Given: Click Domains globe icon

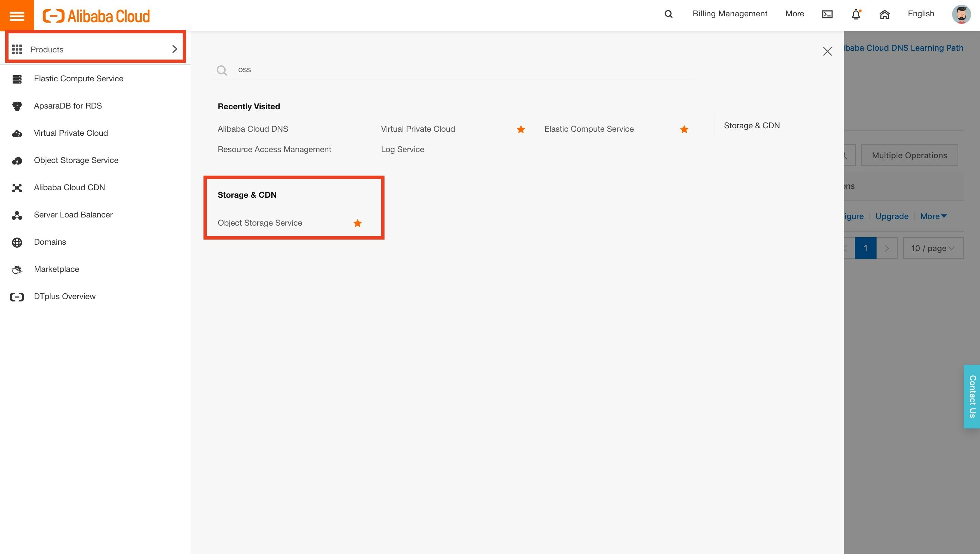Looking at the screenshot, I should tap(17, 242).
